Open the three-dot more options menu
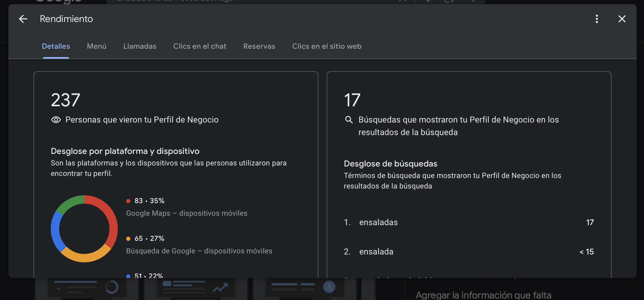Viewport: 644px width, 300px height. (x=597, y=19)
